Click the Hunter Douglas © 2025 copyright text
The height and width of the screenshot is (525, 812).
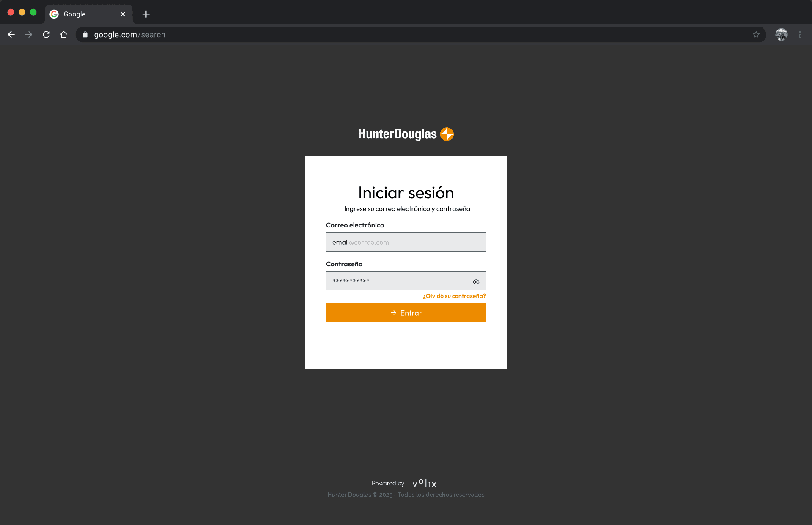coord(406,495)
